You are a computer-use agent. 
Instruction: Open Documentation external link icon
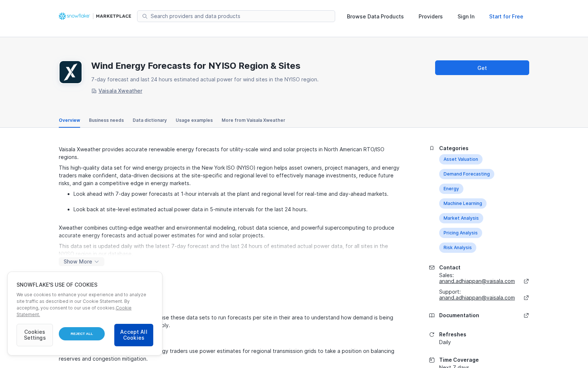tap(526, 315)
